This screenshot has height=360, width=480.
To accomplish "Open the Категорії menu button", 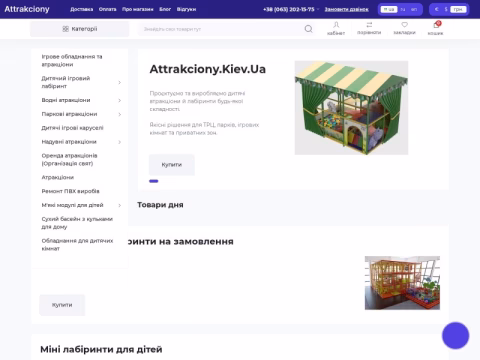I will 80,29.
